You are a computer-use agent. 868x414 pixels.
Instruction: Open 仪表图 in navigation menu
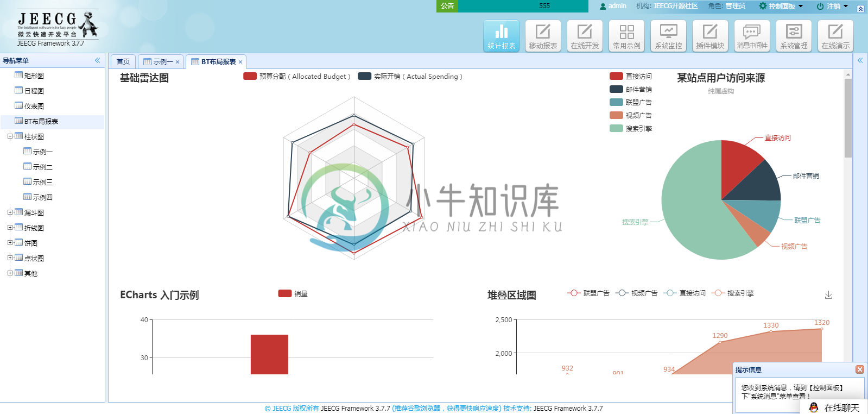(34, 106)
